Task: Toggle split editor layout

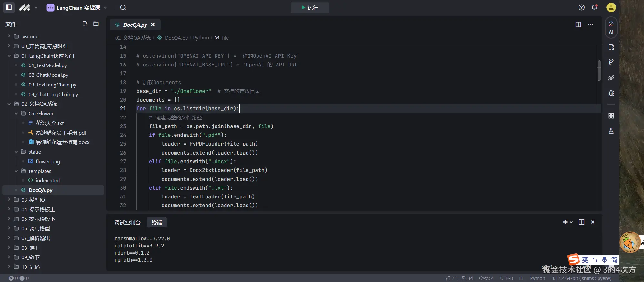Action: pyautogui.click(x=578, y=25)
